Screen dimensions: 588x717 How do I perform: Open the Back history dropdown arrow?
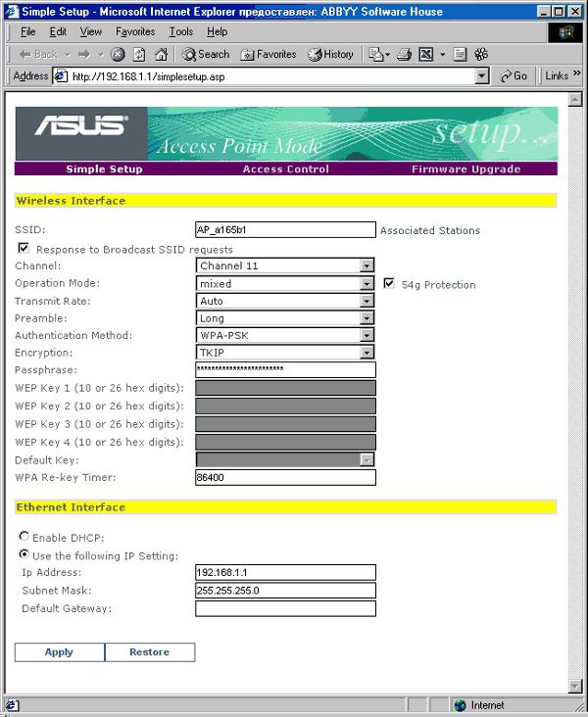coord(68,55)
